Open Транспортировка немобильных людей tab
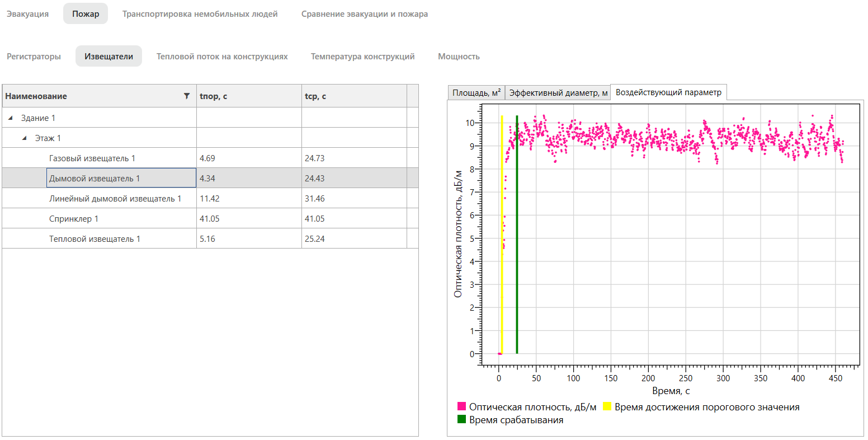Viewport: 868px width, 440px height. tap(200, 14)
